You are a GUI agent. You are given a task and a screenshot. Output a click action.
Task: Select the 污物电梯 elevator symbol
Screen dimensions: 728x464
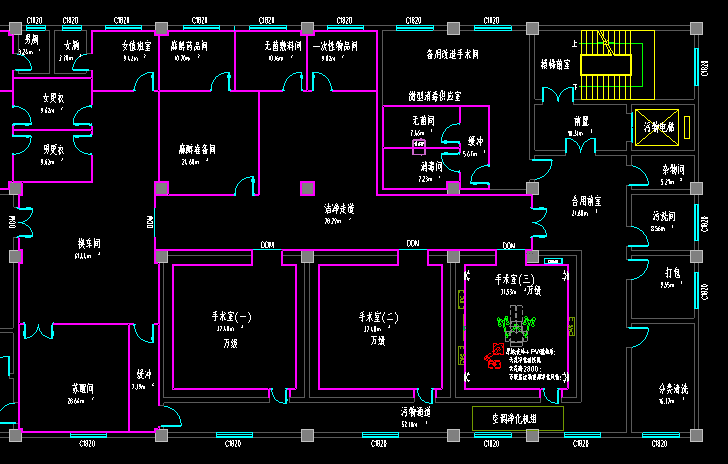pos(656,126)
